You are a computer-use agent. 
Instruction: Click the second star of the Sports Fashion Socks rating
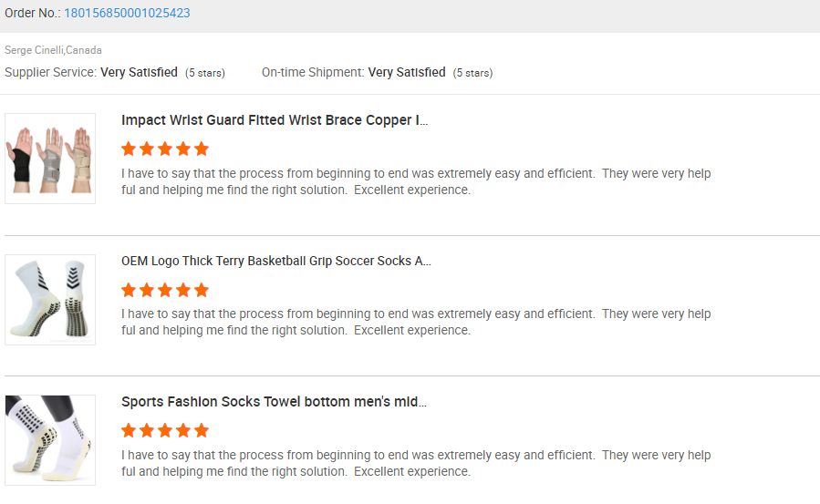coord(147,431)
